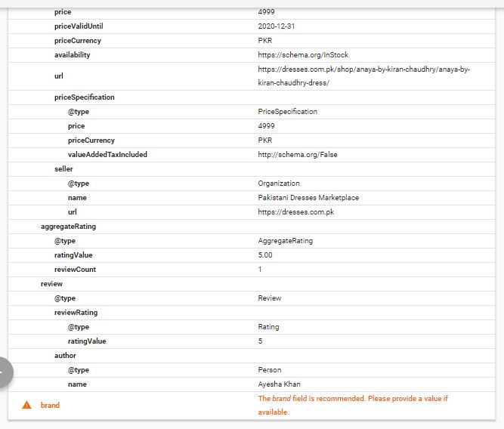Click the ratingValue 5.00 cell
This screenshot has width=504, height=429.
tap(265, 255)
